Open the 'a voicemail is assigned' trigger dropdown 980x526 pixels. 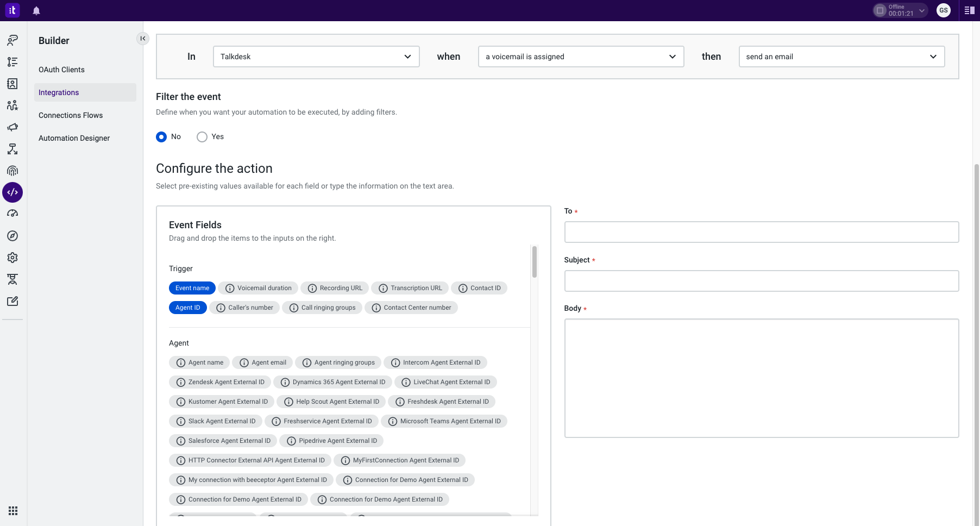pos(581,57)
